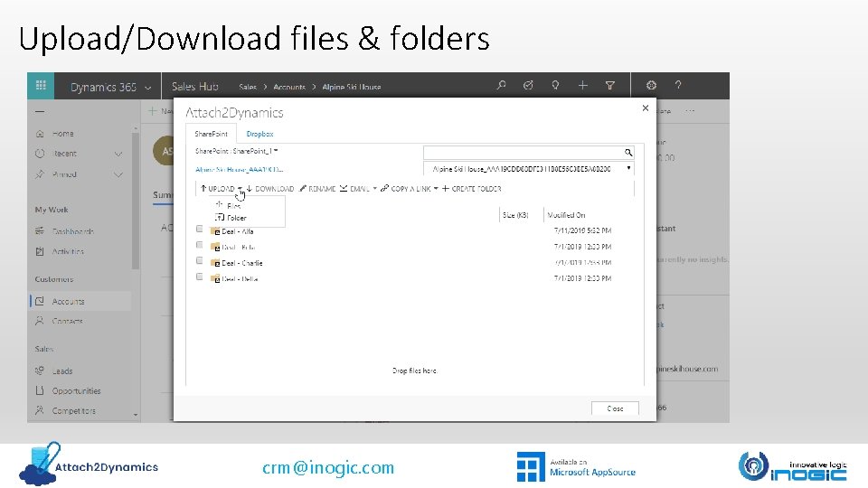868x488 pixels.
Task: Click the Inogic company logo
Action: [793, 466]
